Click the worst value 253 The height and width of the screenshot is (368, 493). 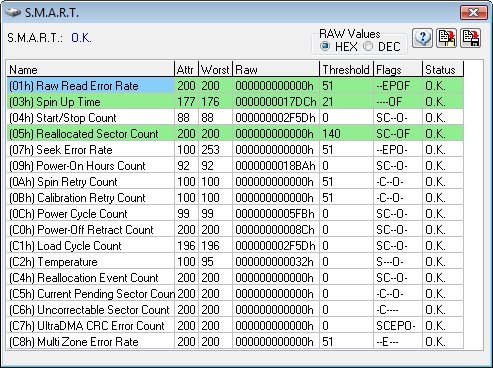(x=210, y=150)
